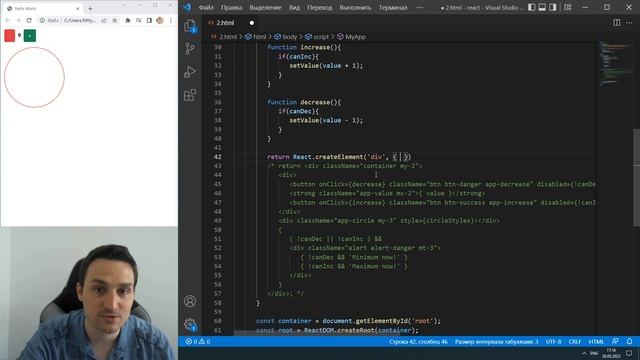
Task: Click the function increase() code line
Action: pos(304,47)
